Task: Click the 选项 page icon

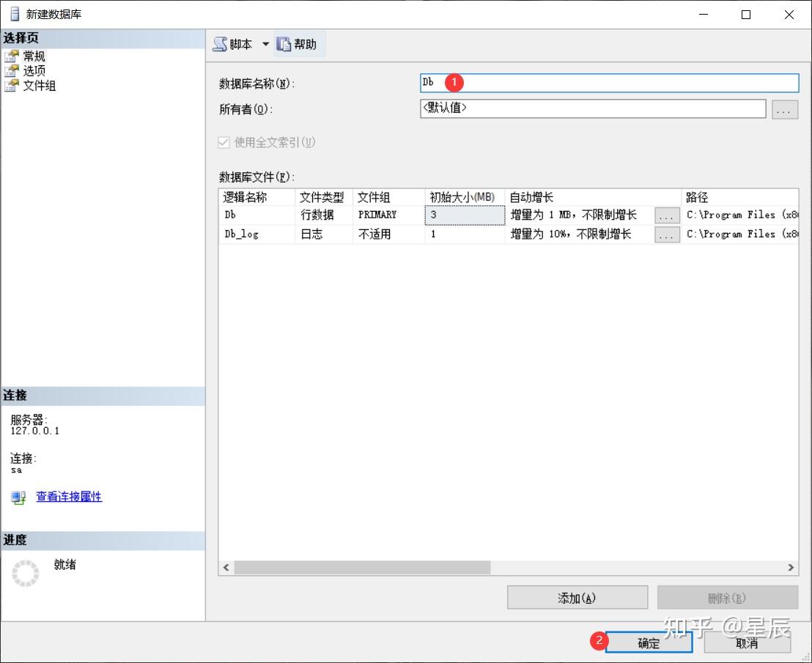Action: 12,70
